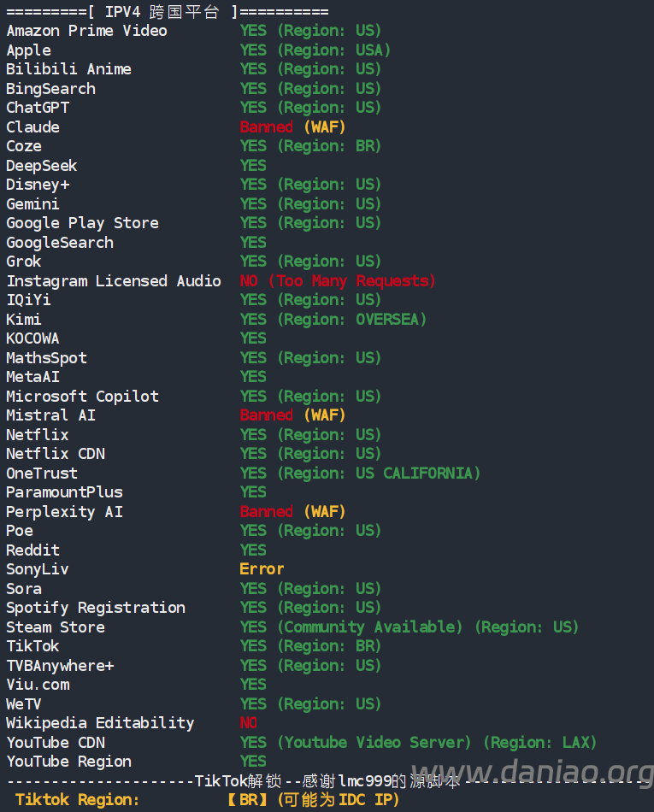Select the 'Netflix' row label
This screenshot has width=654, height=812.
tap(38, 434)
